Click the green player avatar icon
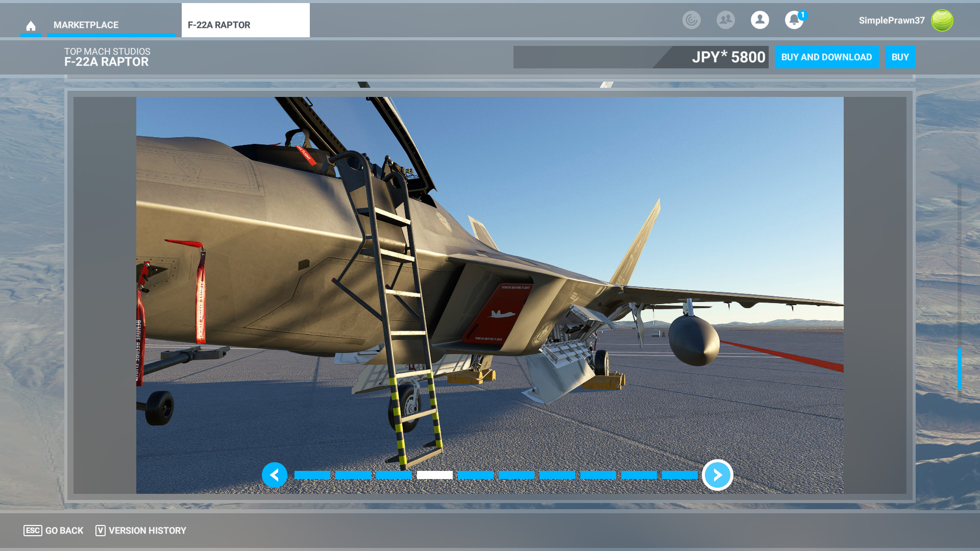The height and width of the screenshot is (551, 980). pos(942,20)
